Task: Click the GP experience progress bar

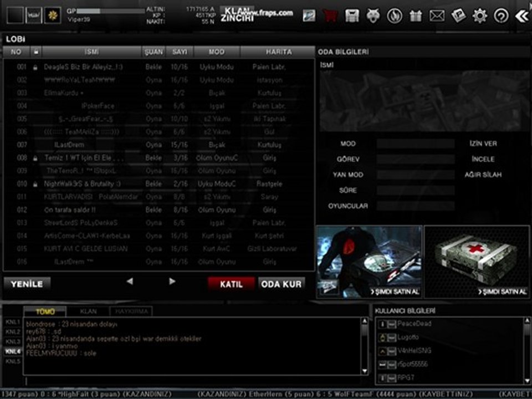Action: (111, 11)
